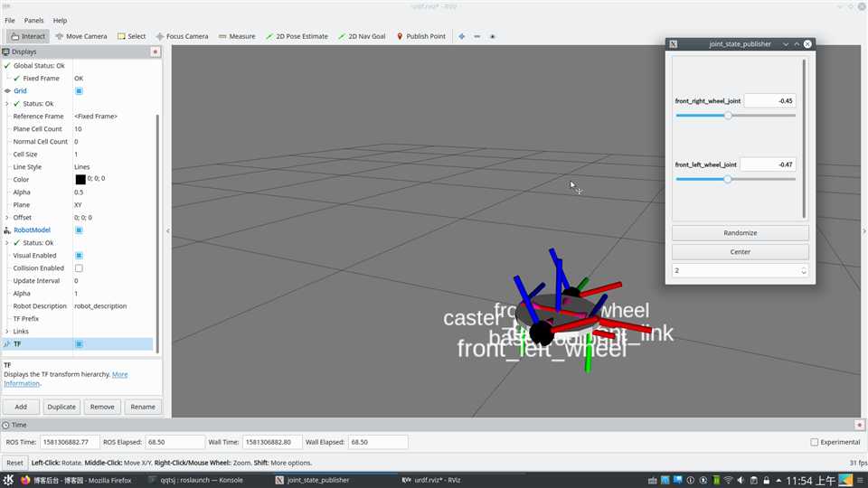The image size is (868, 488).
Task: Click the Reset button
Action: [15, 463]
